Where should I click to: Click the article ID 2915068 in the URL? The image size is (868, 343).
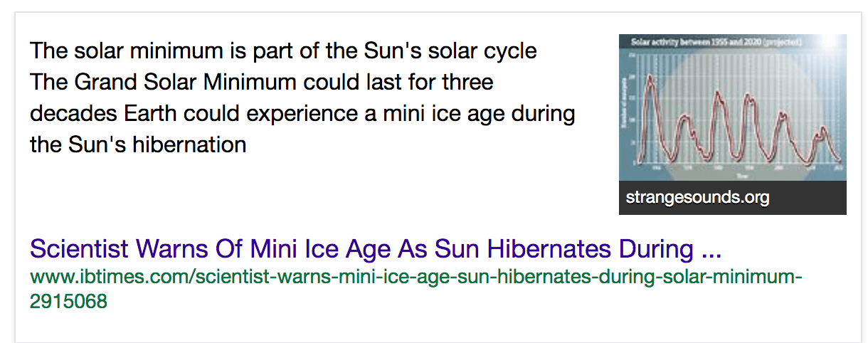point(68,301)
